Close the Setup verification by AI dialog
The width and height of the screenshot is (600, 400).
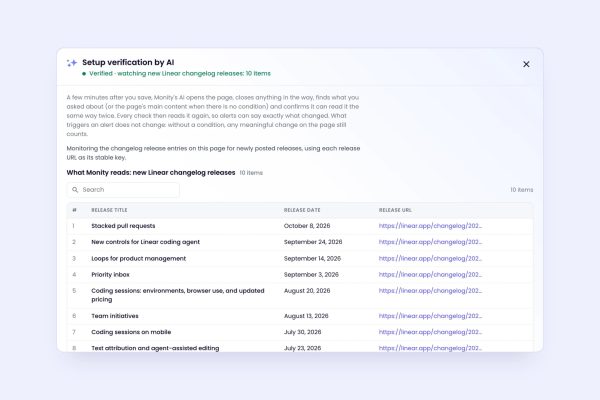[526, 64]
